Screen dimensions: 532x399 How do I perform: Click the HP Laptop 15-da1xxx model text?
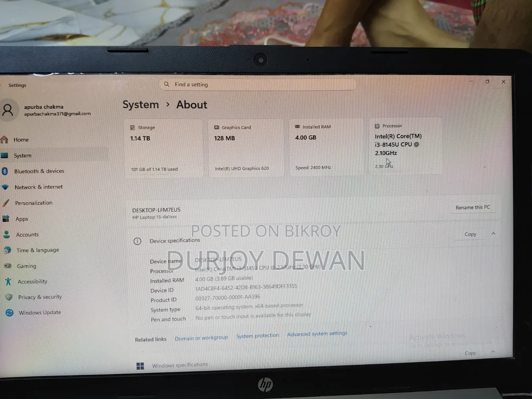tap(155, 217)
